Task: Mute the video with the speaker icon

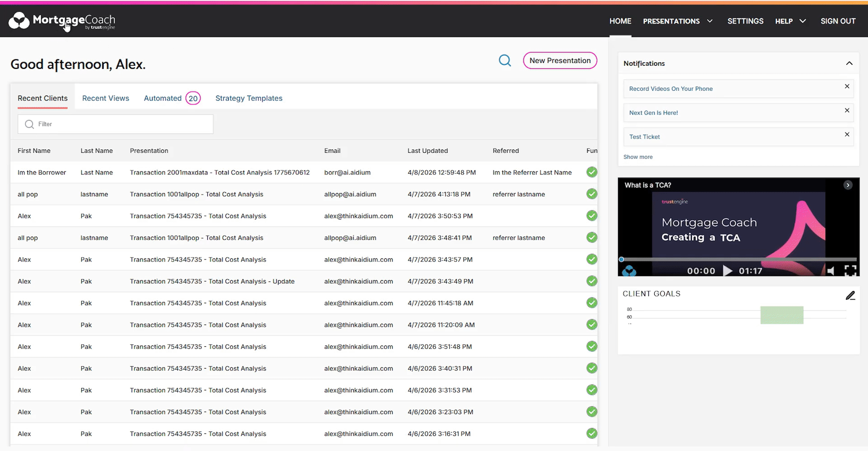Action: pos(830,271)
